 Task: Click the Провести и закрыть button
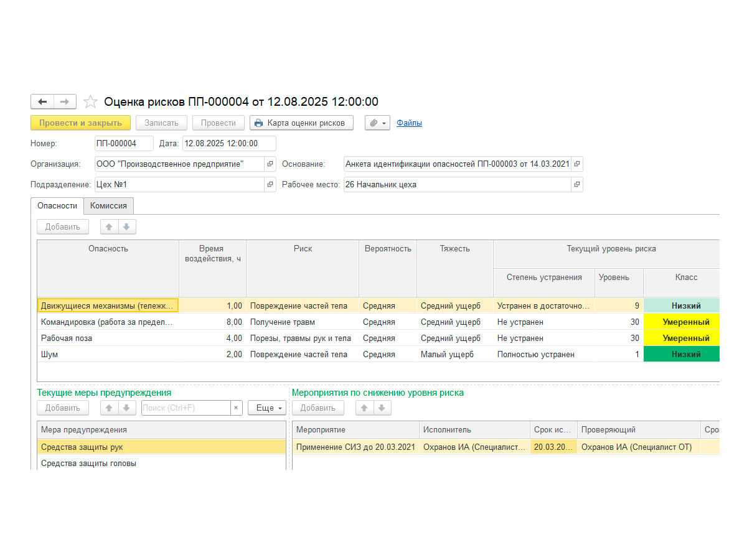[81, 123]
